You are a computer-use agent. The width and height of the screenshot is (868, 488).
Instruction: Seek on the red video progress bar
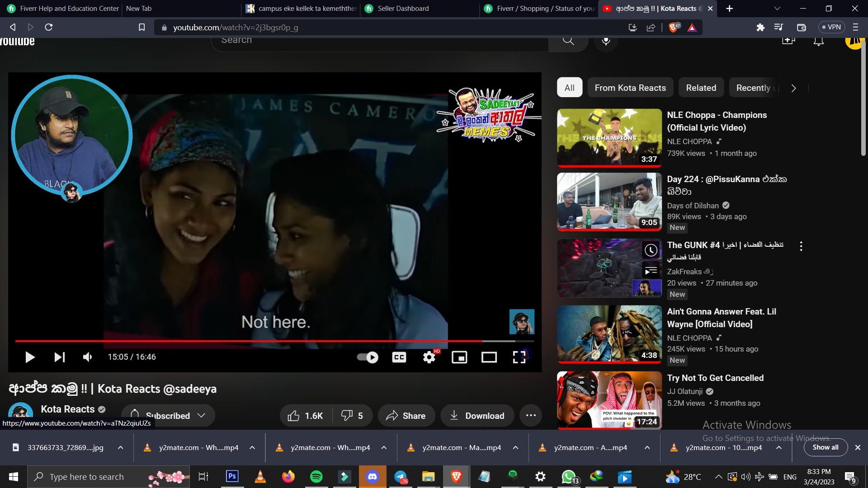tap(275, 341)
